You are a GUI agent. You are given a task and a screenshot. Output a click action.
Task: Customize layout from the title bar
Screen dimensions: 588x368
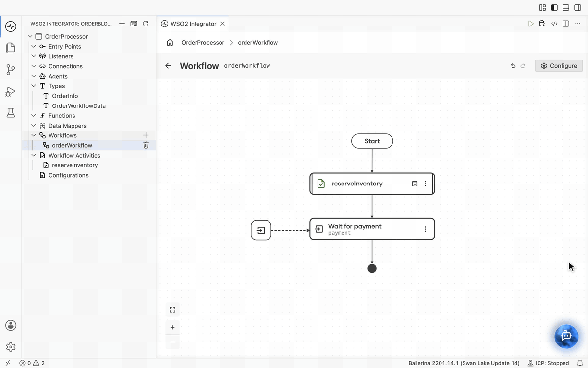pyautogui.click(x=542, y=7)
